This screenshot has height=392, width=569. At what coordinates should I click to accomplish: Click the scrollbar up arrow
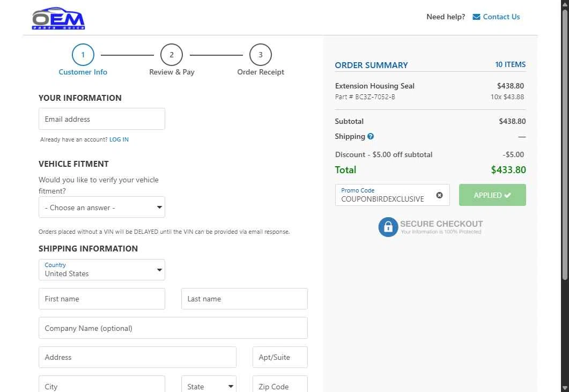click(x=565, y=3)
